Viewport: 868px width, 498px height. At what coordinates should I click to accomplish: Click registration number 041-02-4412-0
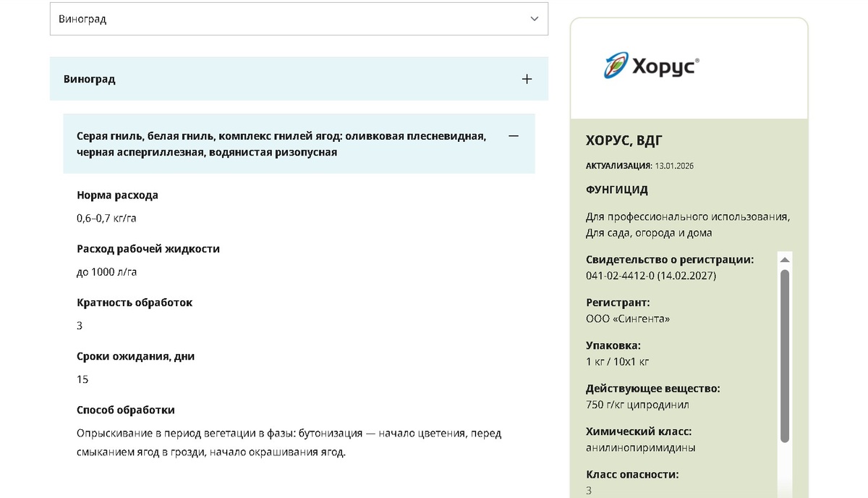pos(620,276)
